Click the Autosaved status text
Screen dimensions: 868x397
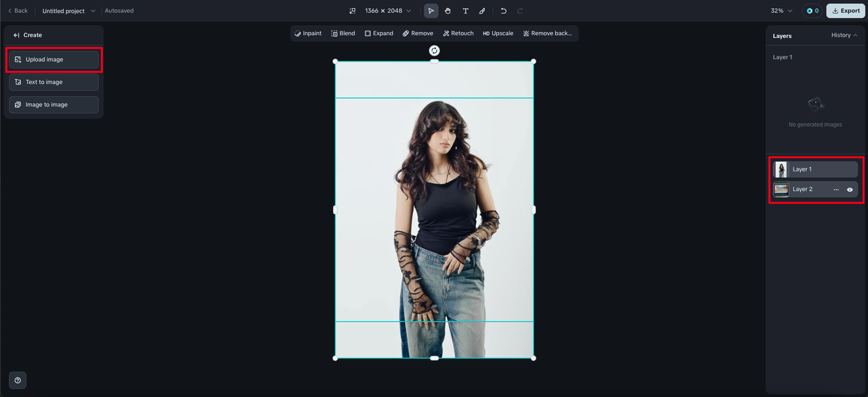point(119,11)
